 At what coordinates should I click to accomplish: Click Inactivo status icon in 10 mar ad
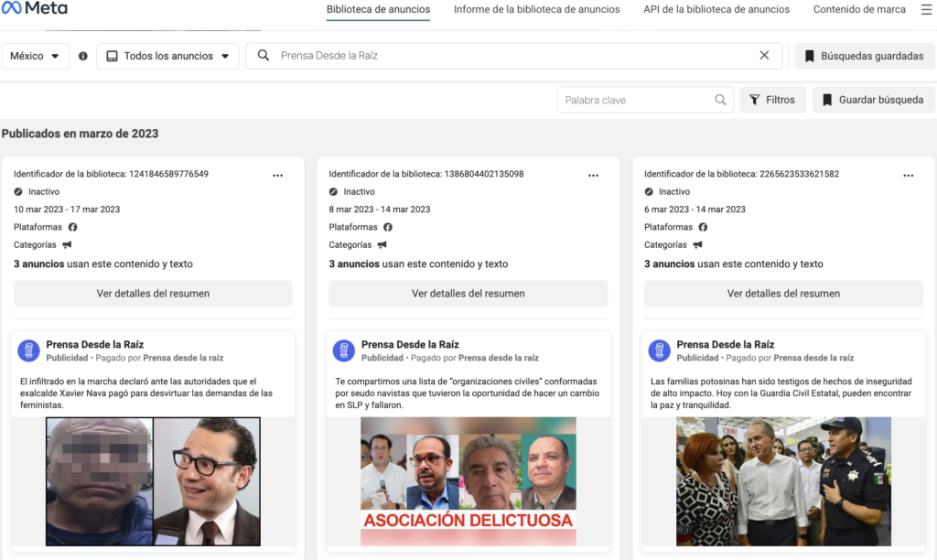pyautogui.click(x=18, y=192)
